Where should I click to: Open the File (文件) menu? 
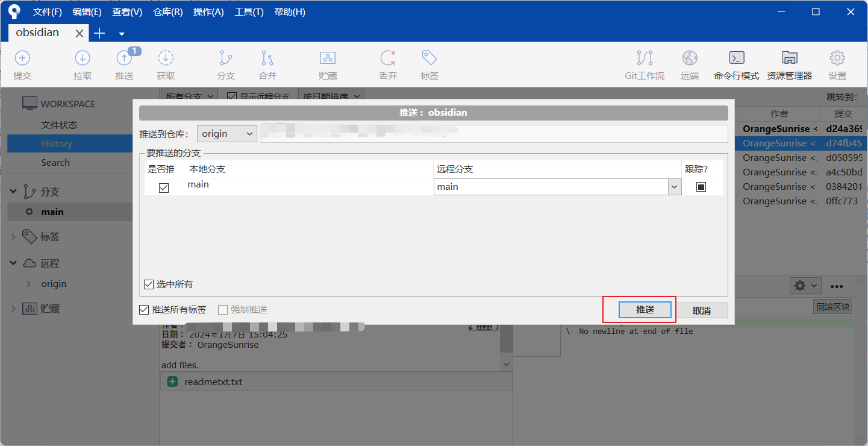[48, 12]
